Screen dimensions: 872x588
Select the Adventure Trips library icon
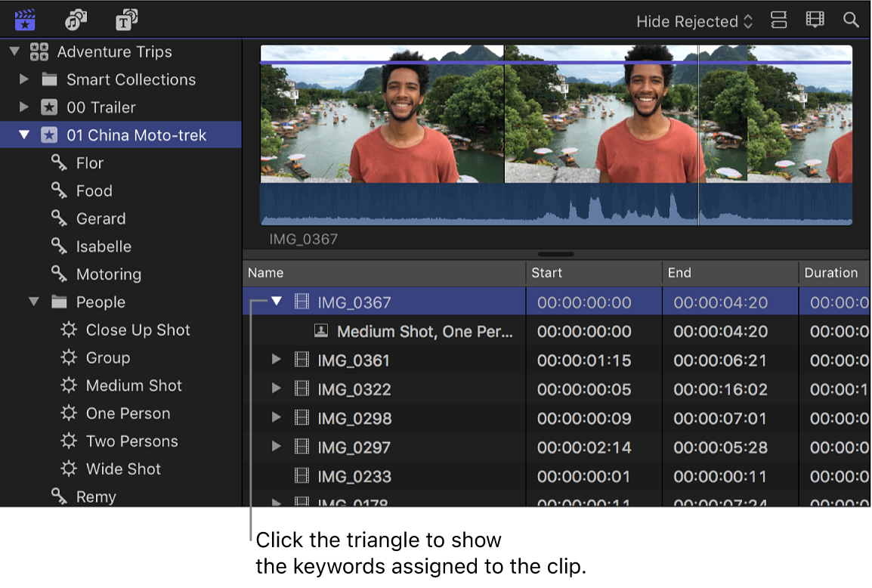[39, 51]
